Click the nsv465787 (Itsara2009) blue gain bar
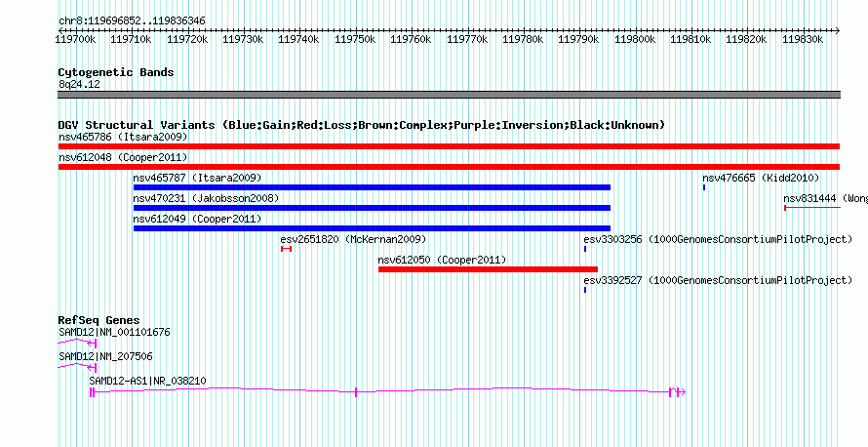 372,187
